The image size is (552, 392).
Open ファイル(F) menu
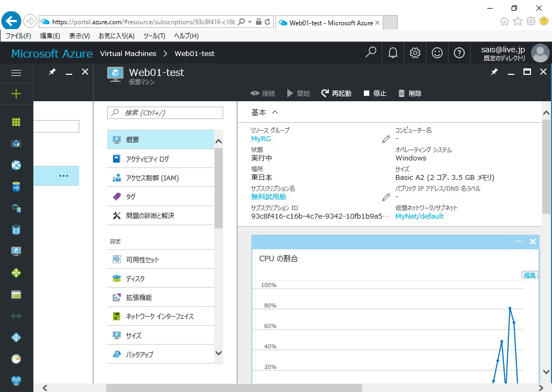coord(19,36)
